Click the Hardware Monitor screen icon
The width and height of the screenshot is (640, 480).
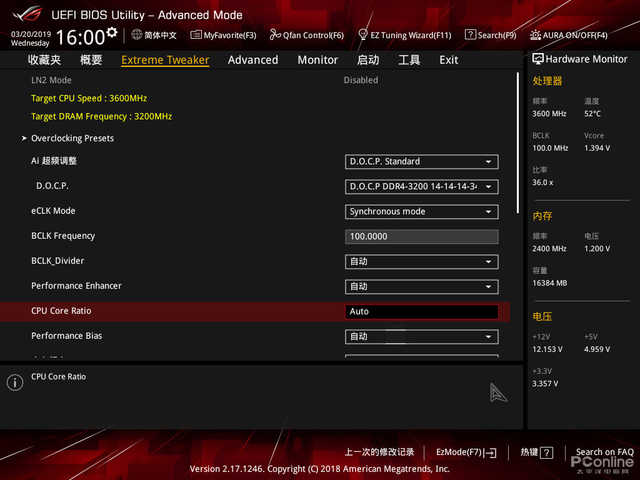coord(538,59)
